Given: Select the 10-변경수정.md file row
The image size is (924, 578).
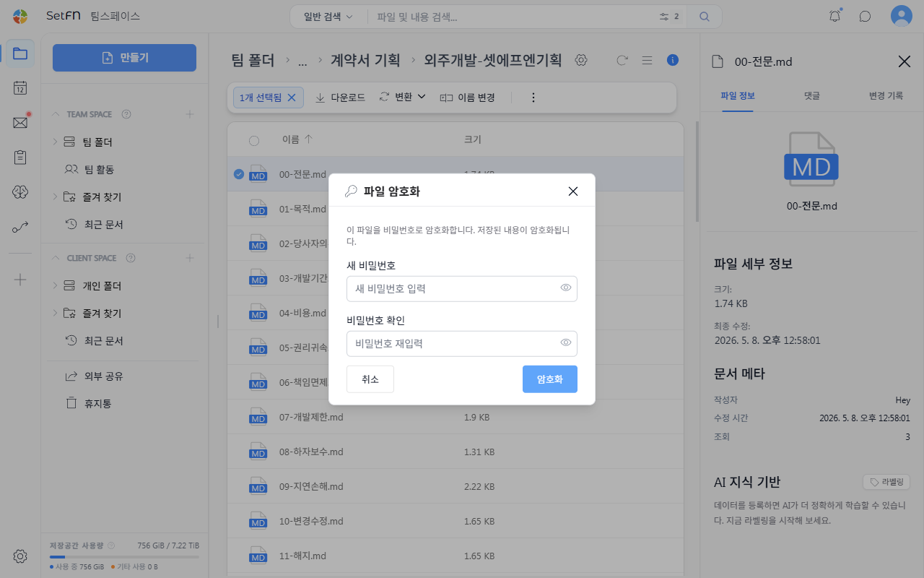Looking at the screenshot, I should click(x=456, y=521).
